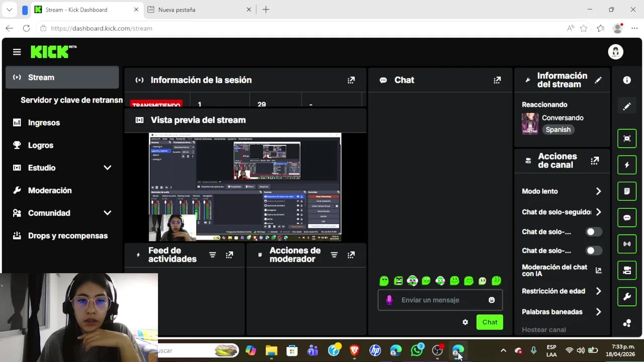Open Brave browser from the taskbar
This screenshot has height=362, width=644.
pos(355,350)
